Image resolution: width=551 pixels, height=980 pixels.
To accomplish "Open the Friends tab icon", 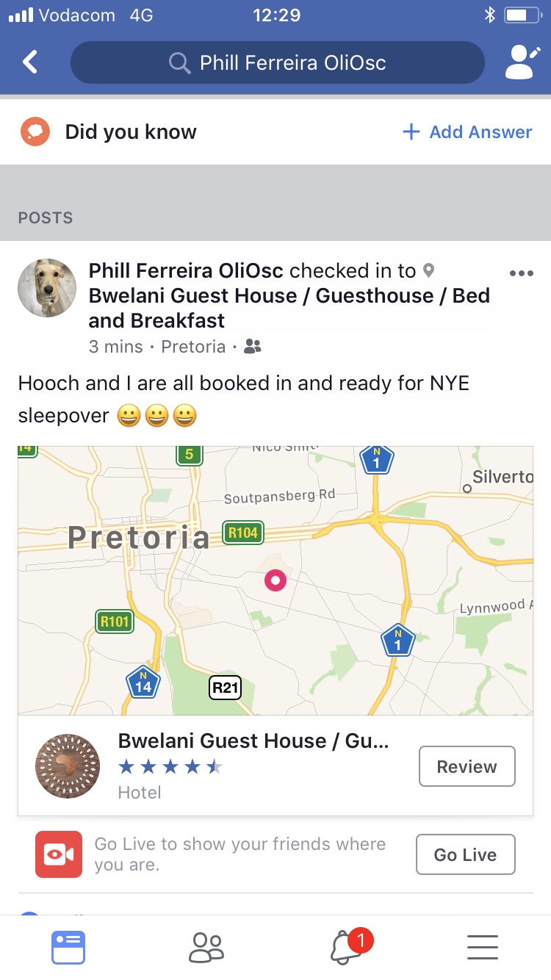I will [x=206, y=947].
